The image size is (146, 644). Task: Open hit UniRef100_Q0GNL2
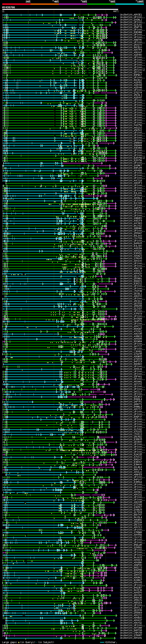131,20
